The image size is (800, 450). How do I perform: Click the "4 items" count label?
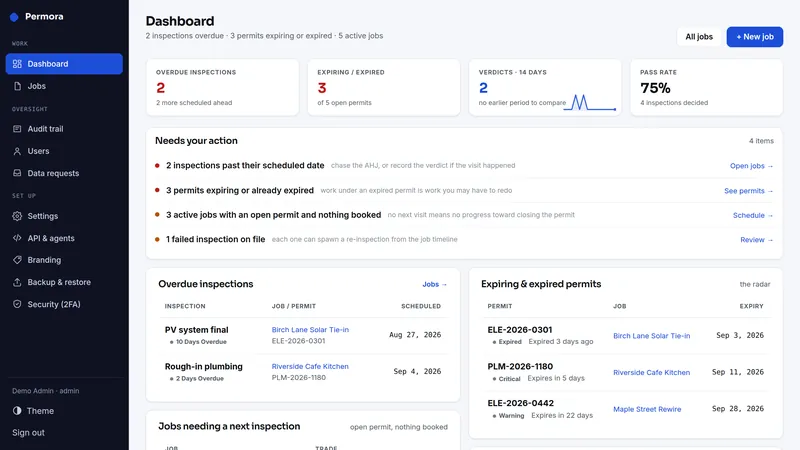click(x=761, y=141)
